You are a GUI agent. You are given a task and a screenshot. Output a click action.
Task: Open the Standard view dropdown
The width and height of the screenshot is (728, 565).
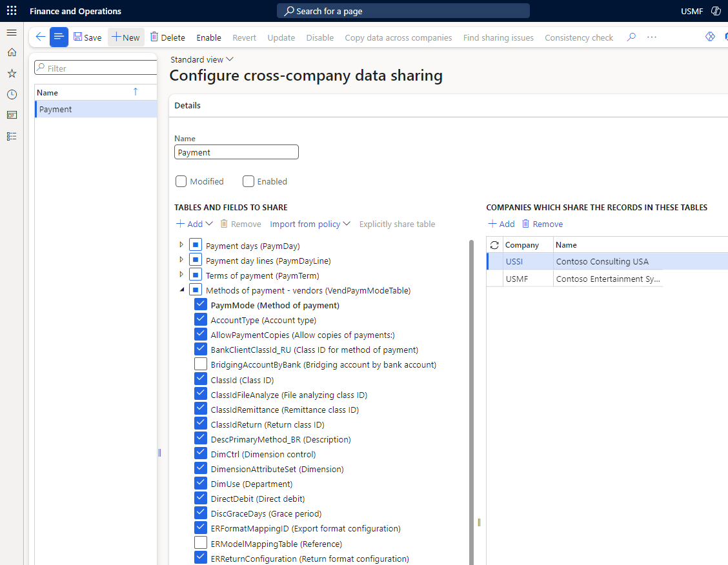[201, 59]
